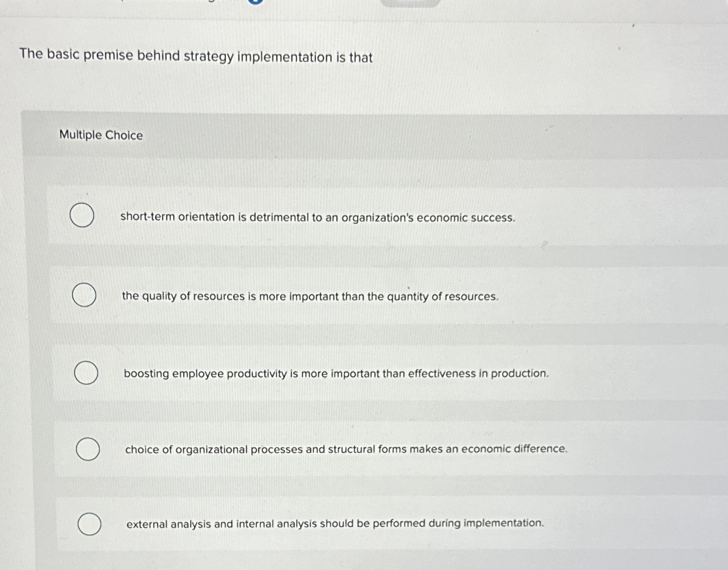Select the radio button for organizational processes answer
Viewport: 728px width, 570px height.
click(88, 449)
